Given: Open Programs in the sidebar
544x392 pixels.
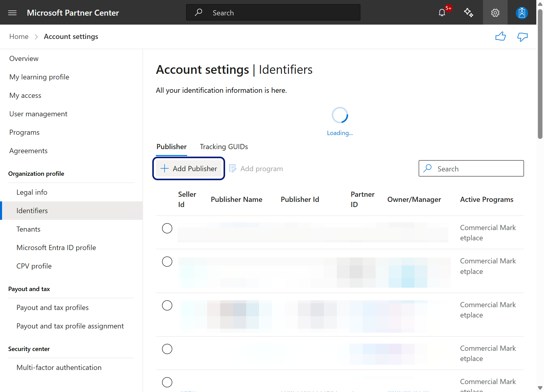Looking at the screenshot, I should (x=24, y=132).
